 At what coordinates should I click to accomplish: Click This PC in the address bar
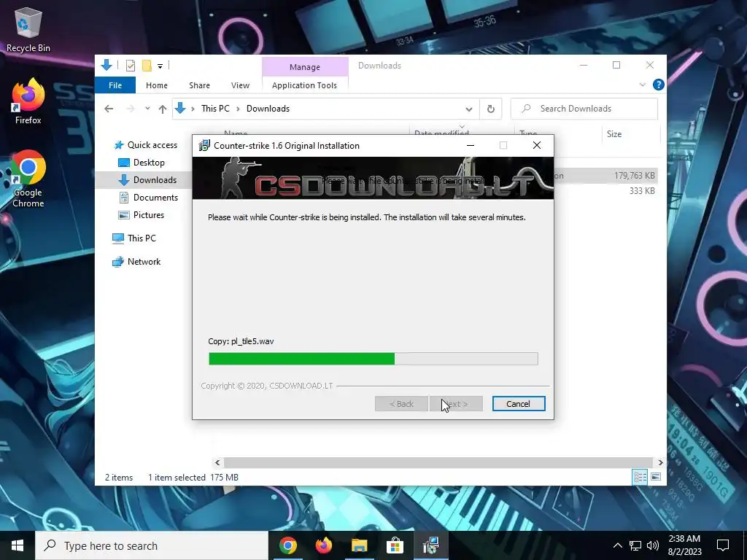pyautogui.click(x=215, y=109)
